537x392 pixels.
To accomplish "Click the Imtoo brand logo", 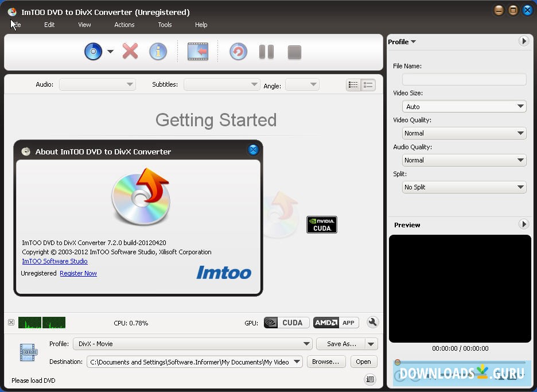I will pos(224,273).
